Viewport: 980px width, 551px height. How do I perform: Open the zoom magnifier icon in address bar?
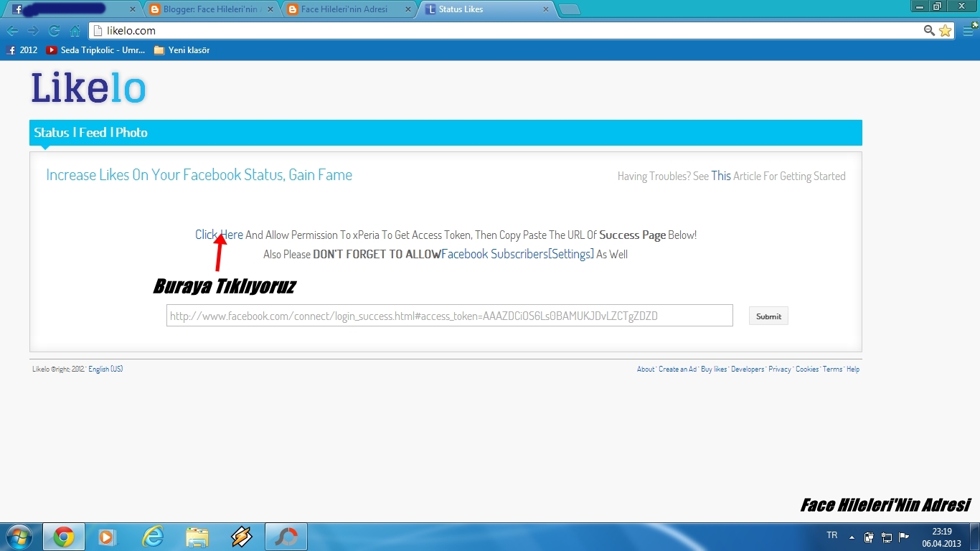929,31
